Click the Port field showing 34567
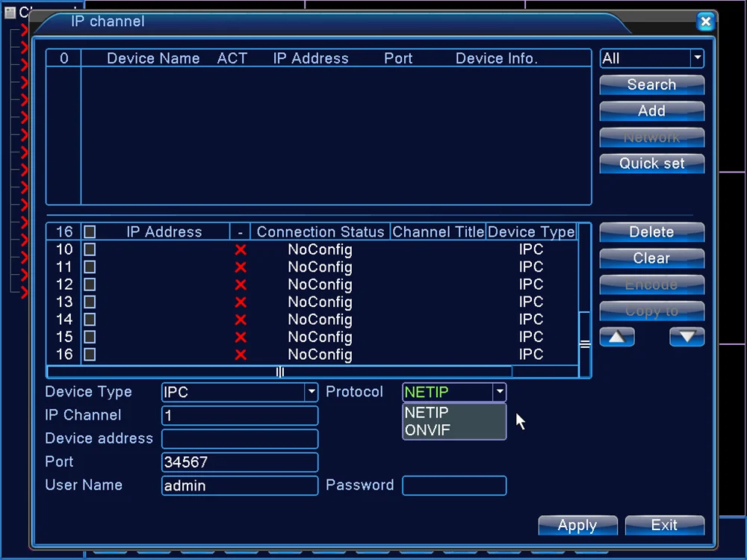 240,462
